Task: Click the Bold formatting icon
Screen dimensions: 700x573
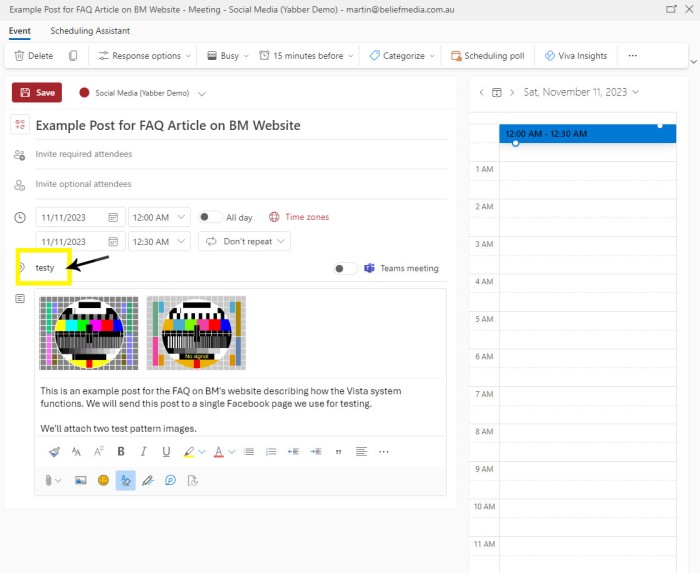Action: [x=122, y=452]
